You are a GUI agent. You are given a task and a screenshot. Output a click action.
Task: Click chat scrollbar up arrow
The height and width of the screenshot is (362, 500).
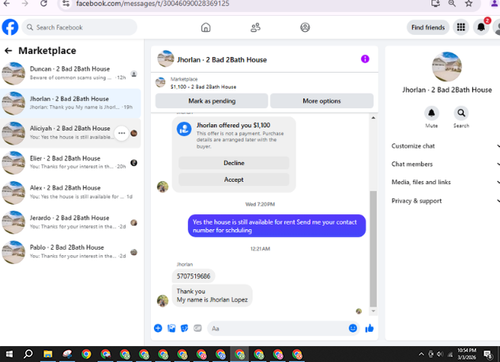click(x=373, y=118)
